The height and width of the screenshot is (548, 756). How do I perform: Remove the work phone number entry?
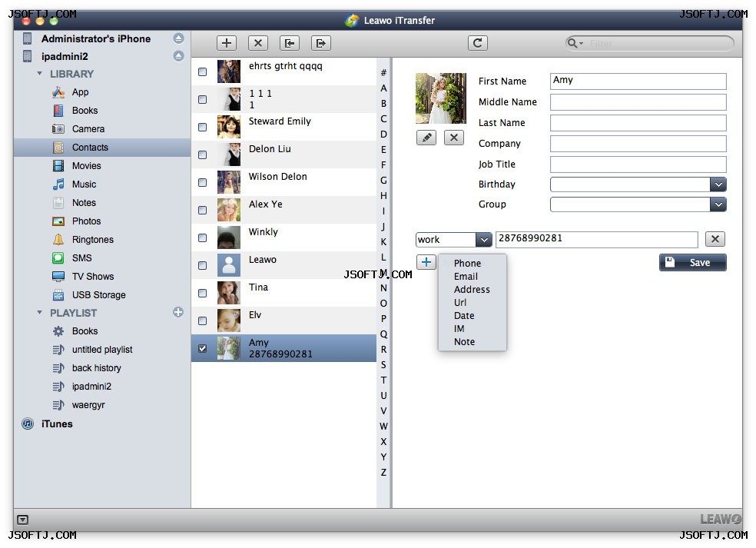coord(715,239)
